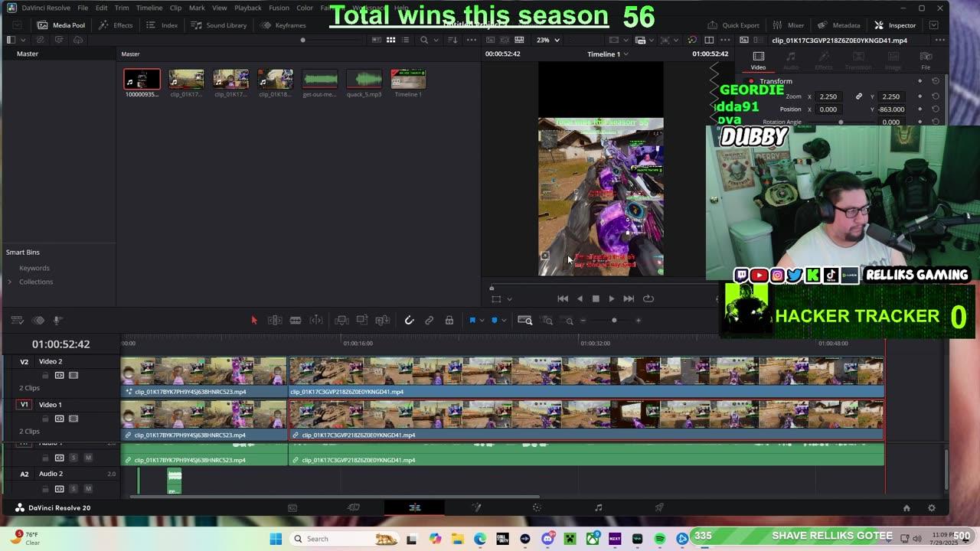
Task: Open flag color dropdown arrow
Action: click(481, 321)
